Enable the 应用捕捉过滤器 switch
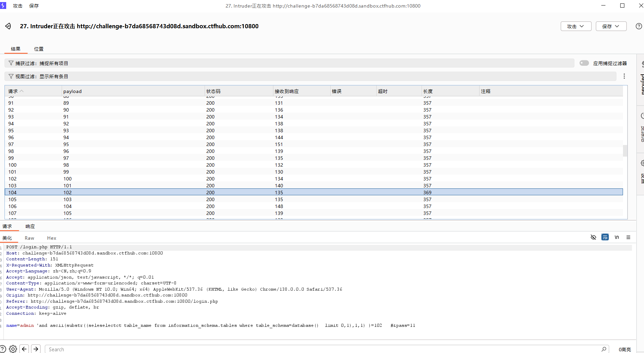 pos(584,63)
